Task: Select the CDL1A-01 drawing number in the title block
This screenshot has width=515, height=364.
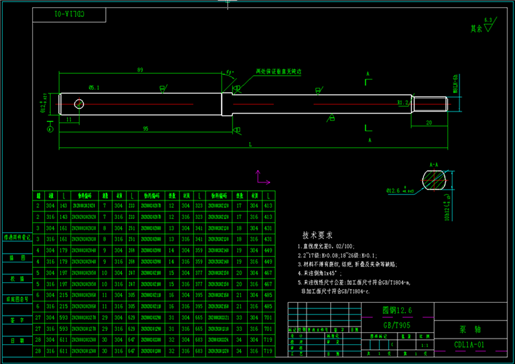Action: [x=469, y=345]
